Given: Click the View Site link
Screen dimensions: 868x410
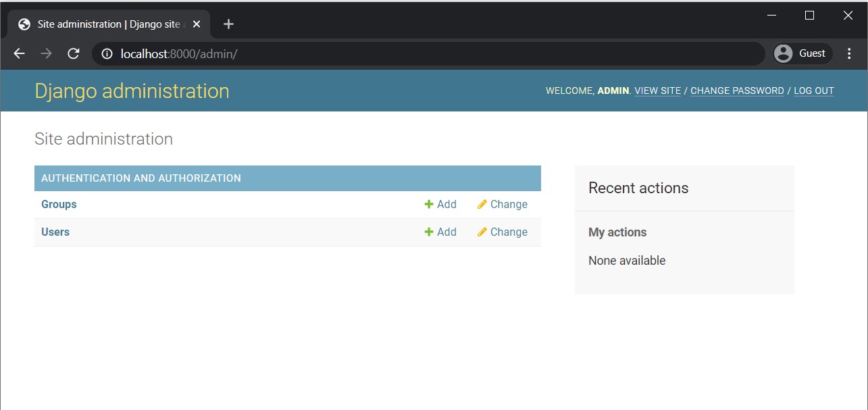Looking at the screenshot, I should pos(657,91).
